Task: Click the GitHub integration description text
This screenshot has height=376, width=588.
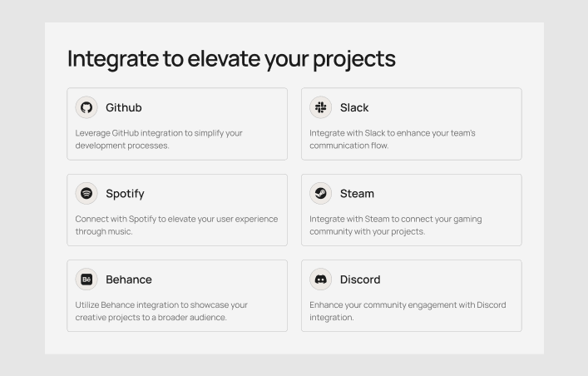Action: coord(159,139)
